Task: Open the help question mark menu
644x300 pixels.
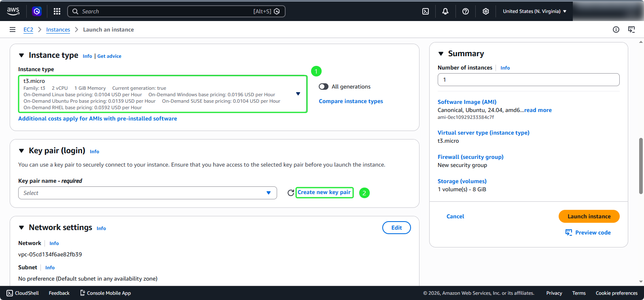Action: pos(466,11)
